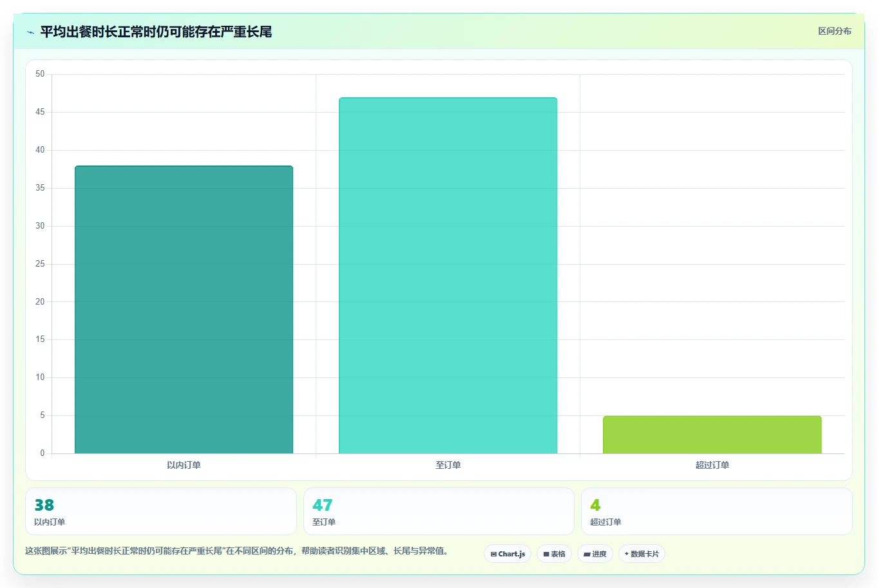Click the y-axis tick label 10
This screenshot has height=588, width=878.
(40, 377)
